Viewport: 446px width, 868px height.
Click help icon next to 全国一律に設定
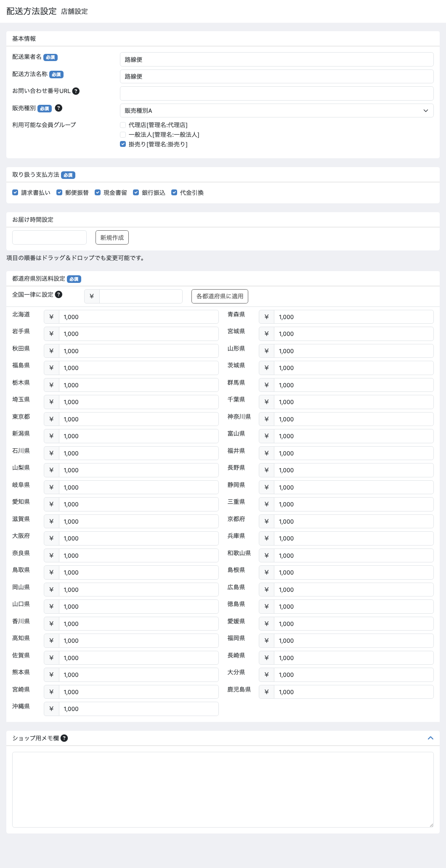tap(59, 294)
